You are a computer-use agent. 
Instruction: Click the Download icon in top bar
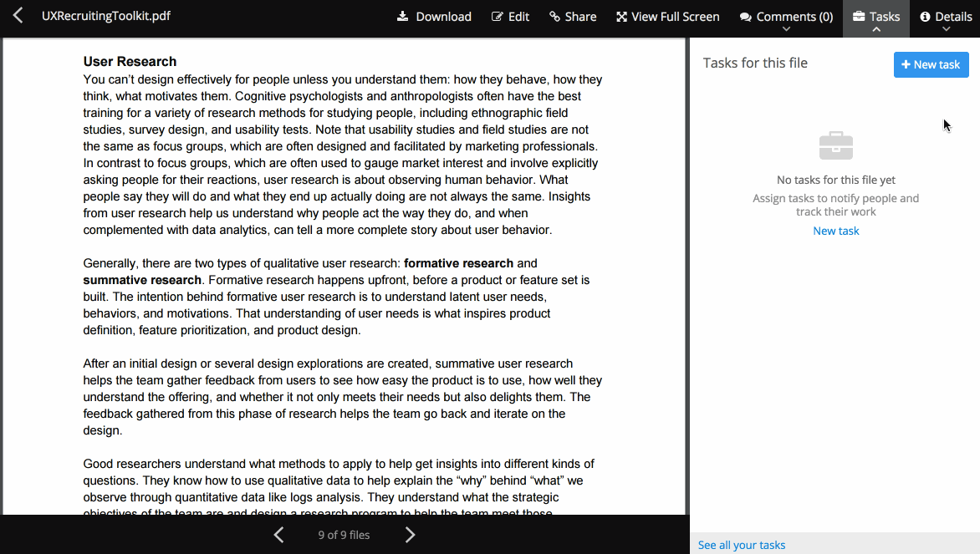click(403, 17)
